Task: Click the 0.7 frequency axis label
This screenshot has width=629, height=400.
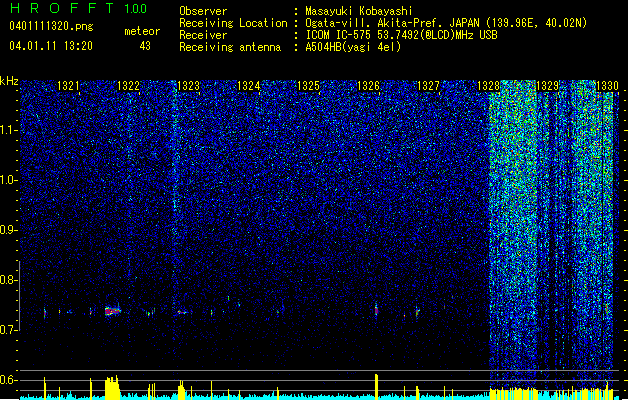Action: click(x=9, y=330)
